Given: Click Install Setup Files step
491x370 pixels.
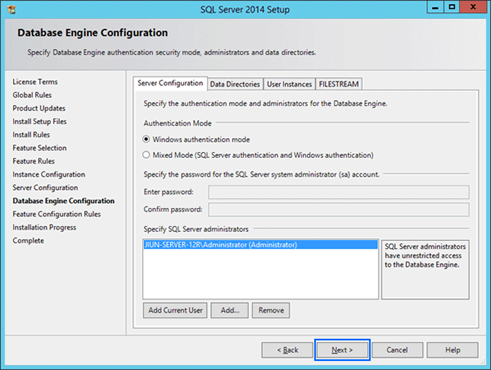Looking at the screenshot, I should (x=39, y=122).
